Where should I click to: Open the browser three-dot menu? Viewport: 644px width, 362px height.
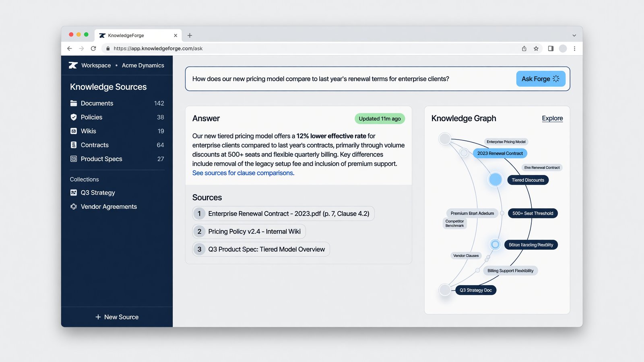574,48
